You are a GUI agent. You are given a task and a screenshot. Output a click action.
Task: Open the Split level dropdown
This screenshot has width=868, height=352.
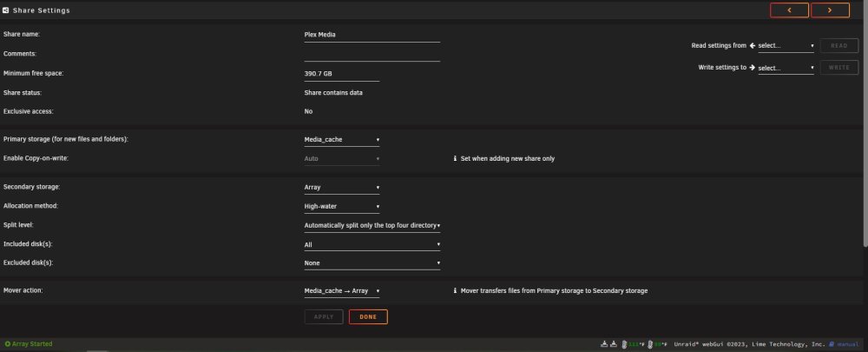coord(372,226)
